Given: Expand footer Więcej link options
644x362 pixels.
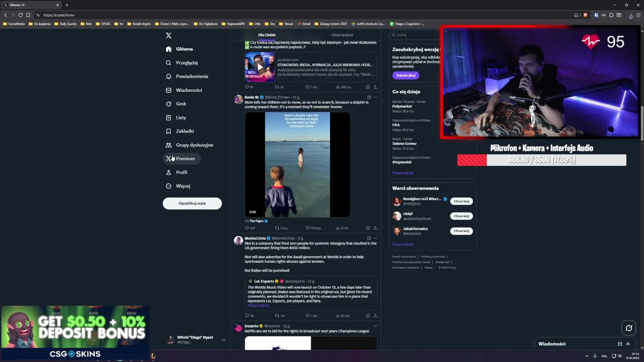Looking at the screenshot, I should [429, 267].
